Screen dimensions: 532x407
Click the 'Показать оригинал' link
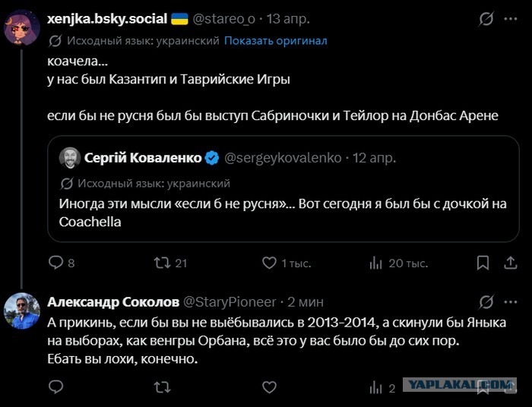276,41
